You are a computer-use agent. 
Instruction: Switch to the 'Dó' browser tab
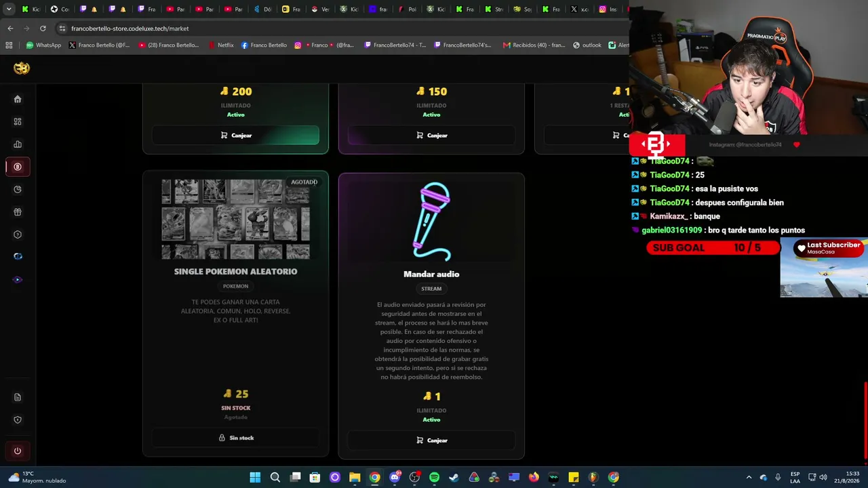(262, 9)
